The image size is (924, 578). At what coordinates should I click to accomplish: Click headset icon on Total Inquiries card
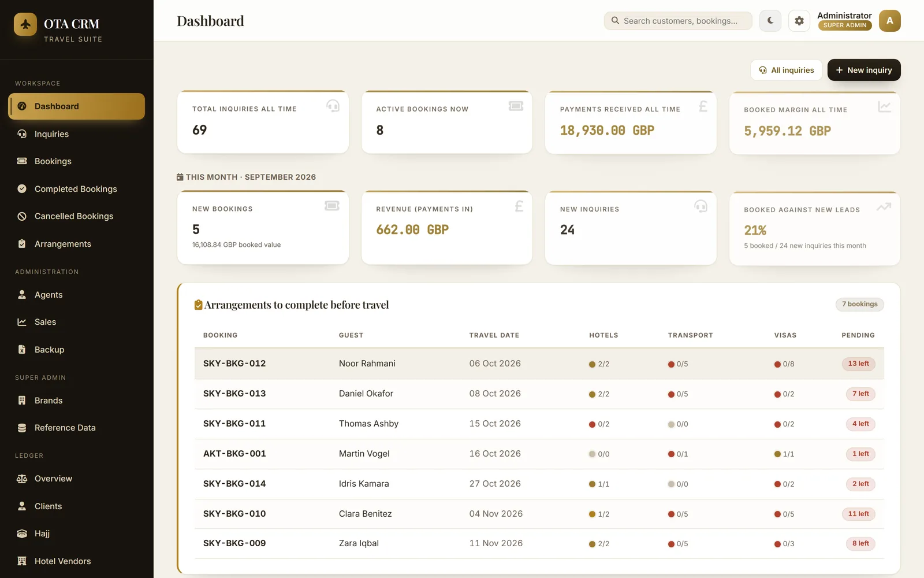(x=333, y=106)
